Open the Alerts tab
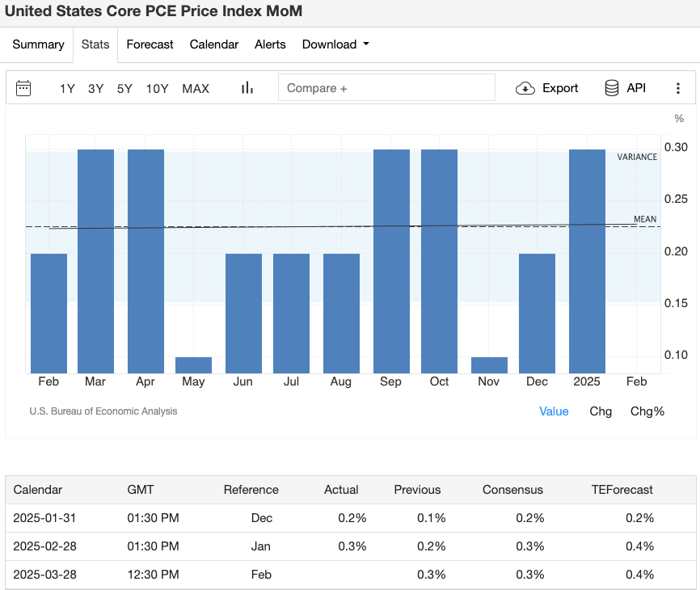 (x=270, y=44)
